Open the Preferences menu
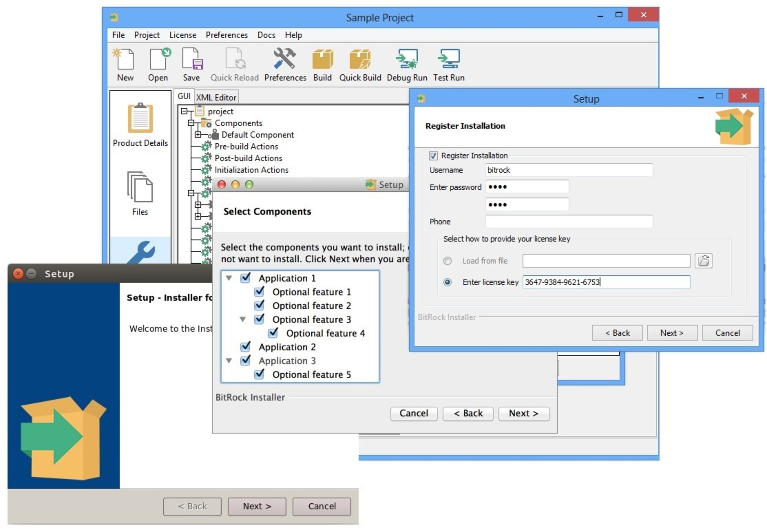767x532 pixels. pos(227,35)
